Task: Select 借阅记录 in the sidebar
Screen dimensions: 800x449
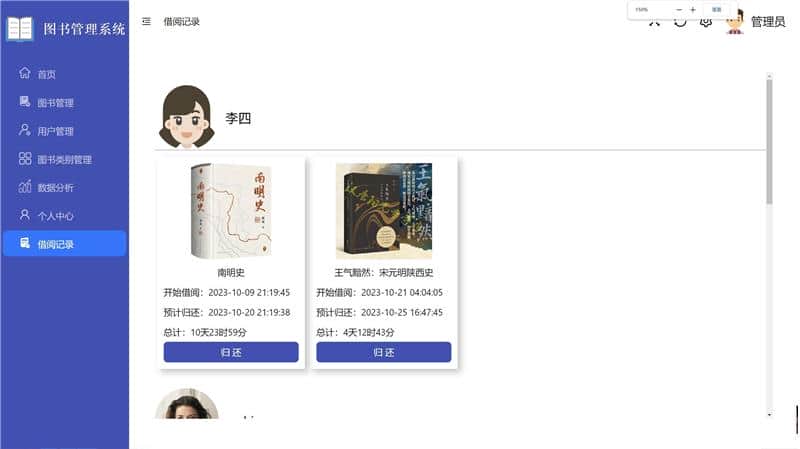Action: (64, 244)
